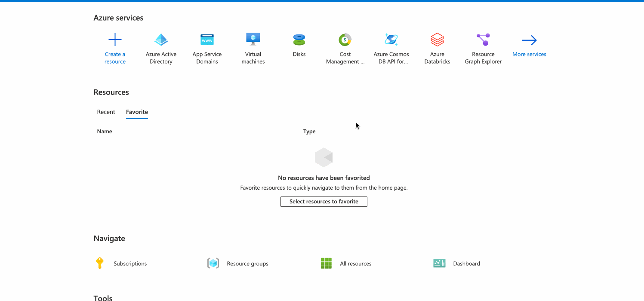The width and height of the screenshot is (644, 301).
Task: Switch to the Favorite resources tab
Action: [136, 112]
